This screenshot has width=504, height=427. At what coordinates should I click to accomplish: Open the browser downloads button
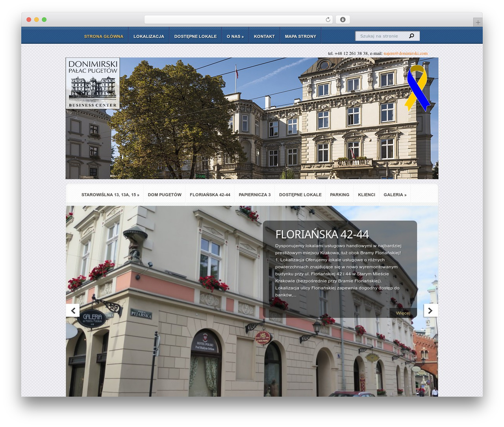click(x=343, y=20)
